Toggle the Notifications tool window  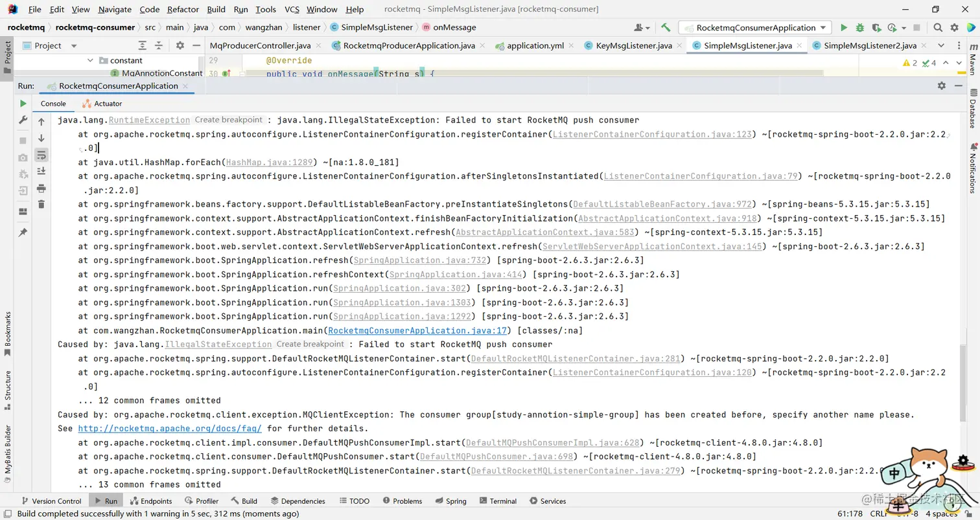pyautogui.click(x=972, y=168)
